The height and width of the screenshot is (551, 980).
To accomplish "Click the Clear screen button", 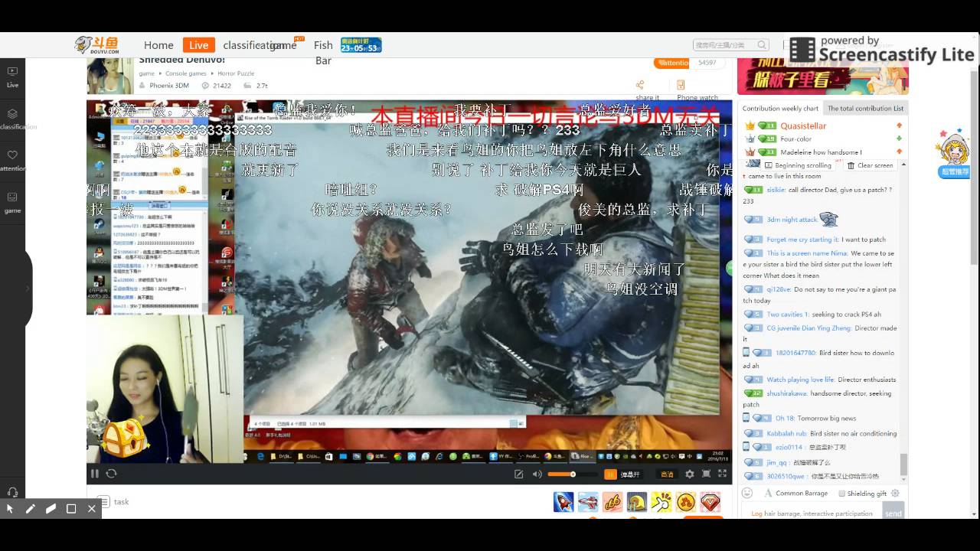I will pos(870,165).
